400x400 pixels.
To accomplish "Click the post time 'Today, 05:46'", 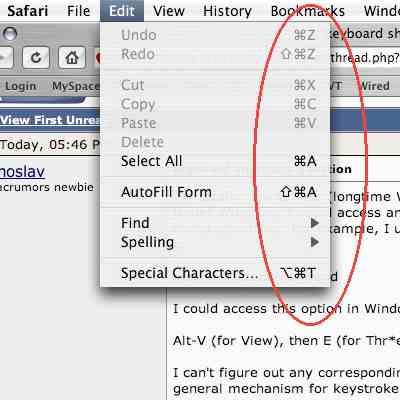I will pyautogui.click(x=45, y=145).
